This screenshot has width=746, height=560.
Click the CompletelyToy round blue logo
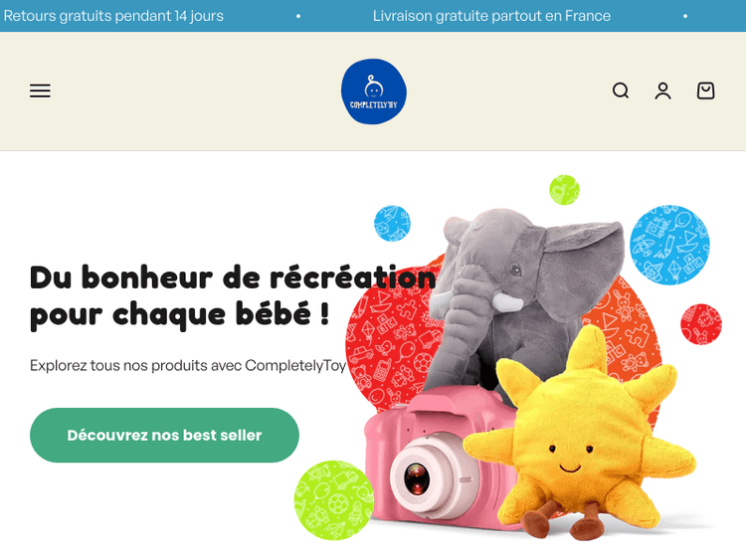click(373, 92)
